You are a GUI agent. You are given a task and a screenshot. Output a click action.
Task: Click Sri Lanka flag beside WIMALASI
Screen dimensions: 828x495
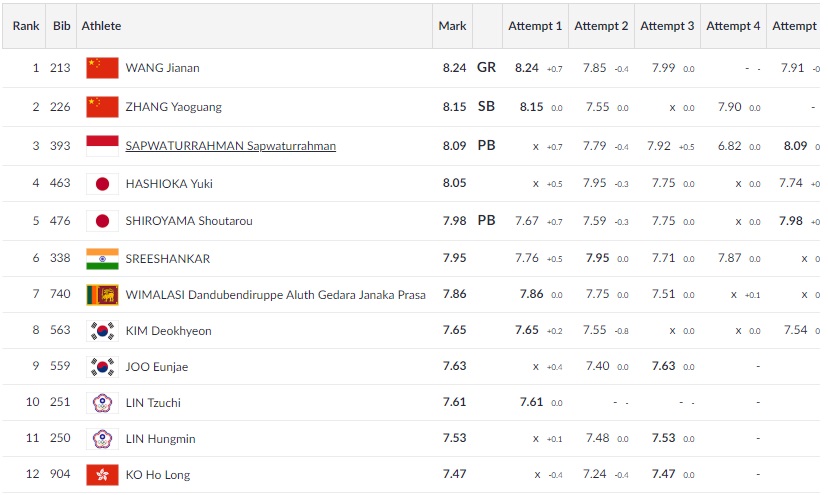(102, 294)
